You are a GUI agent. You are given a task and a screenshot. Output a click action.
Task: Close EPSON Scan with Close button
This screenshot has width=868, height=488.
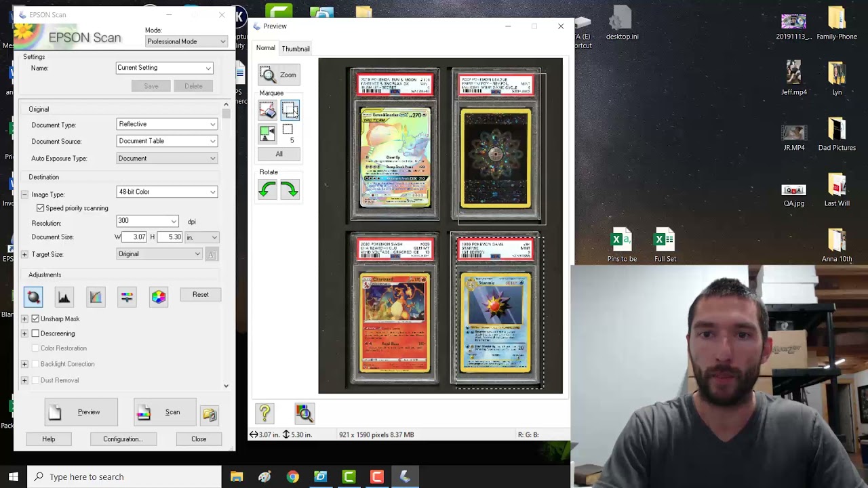(199, 439)
